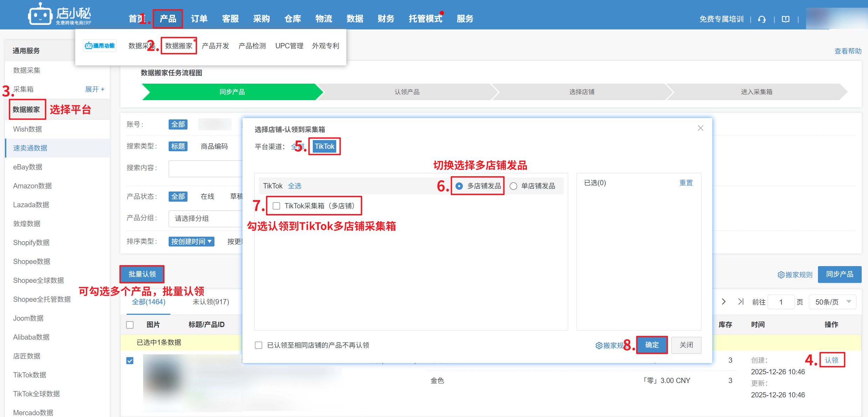
Task: Switch to the 未认领(917) tab
Action: (211, 302)
